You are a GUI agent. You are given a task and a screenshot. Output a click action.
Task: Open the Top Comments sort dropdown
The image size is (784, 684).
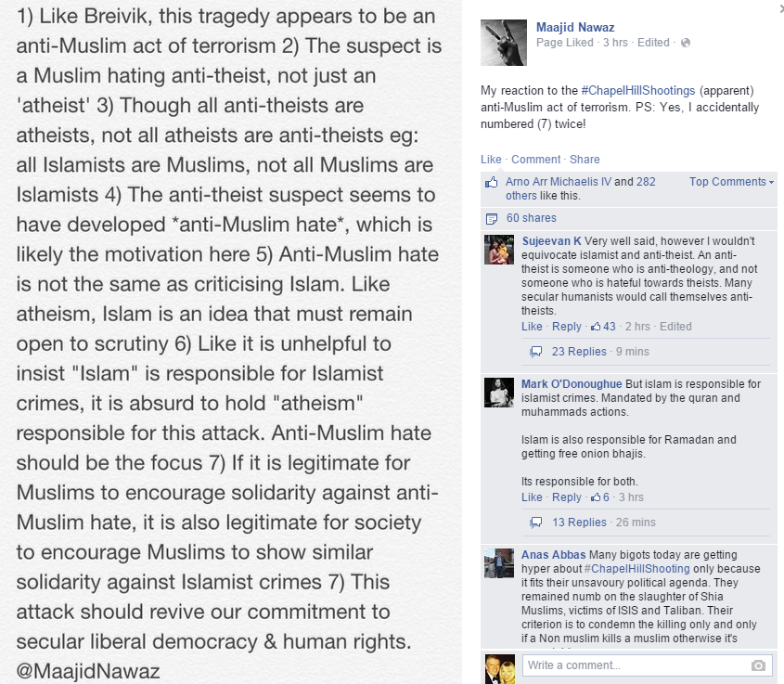pos(731,182)
